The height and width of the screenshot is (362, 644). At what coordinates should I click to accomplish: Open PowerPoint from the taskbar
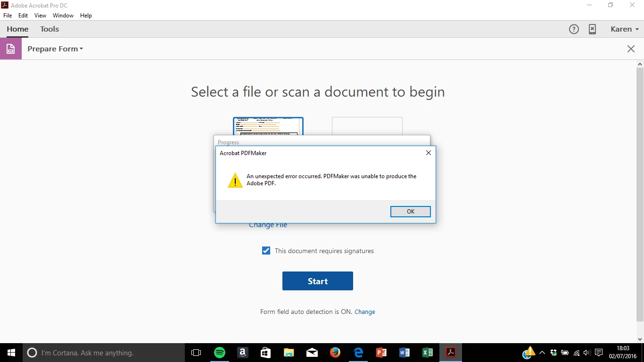click(x=381, y=353)
